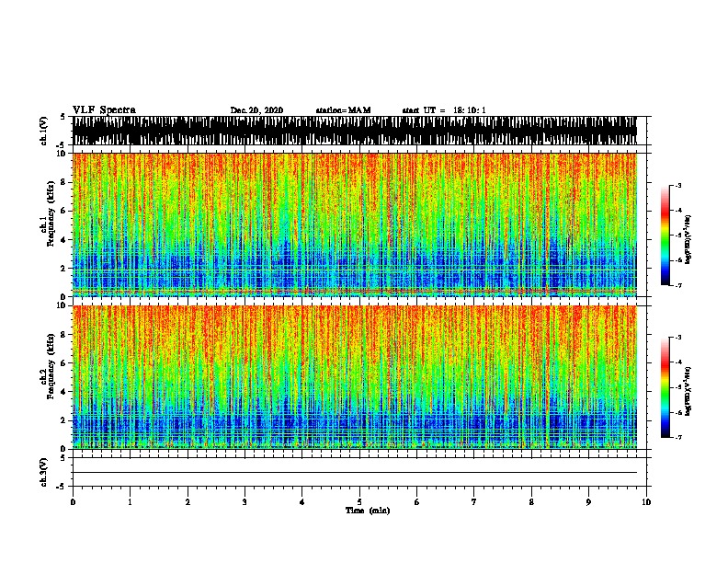
Task: Click the ch.1 color bar log(PSD) unit label
Action: (688, 239)
